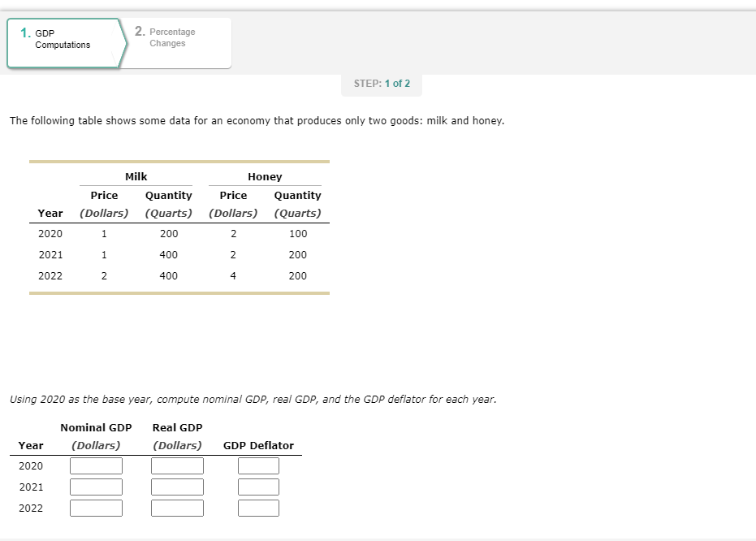Image resolution: width=756 pixels, height=541 pixels.
Task: Click the 2020 Nominal GDP input box
Action: [x=96, y=465]
